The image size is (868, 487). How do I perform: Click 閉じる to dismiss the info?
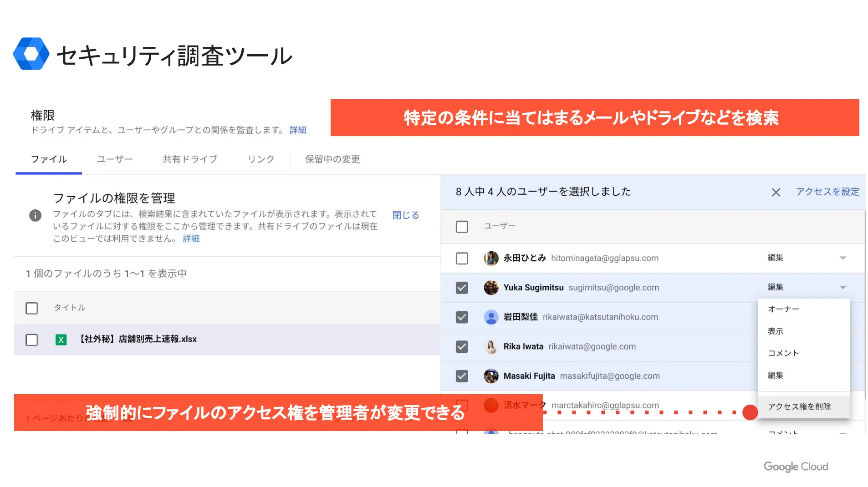pyautogui.click(x=405, y=215)
